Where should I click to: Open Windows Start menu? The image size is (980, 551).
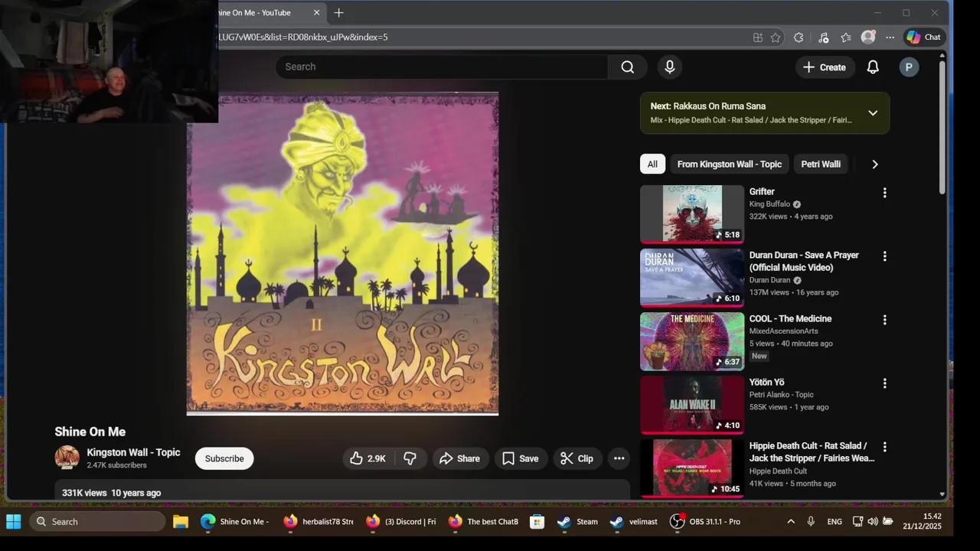14,522
